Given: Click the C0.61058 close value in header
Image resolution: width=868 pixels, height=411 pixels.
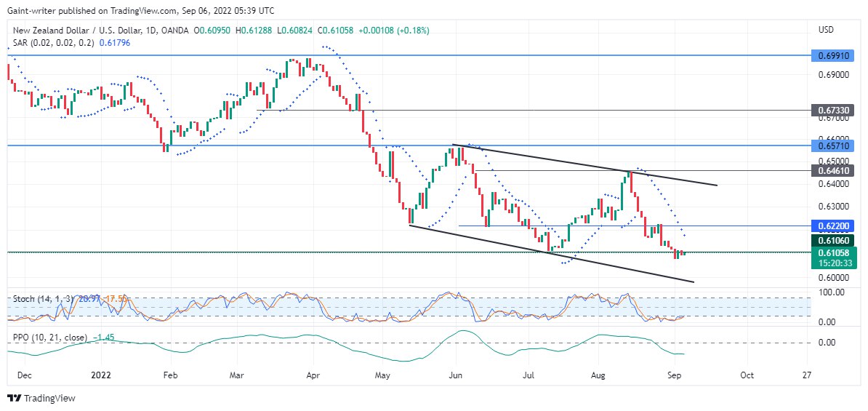Looking at the screenshot, I should [334, 30].
